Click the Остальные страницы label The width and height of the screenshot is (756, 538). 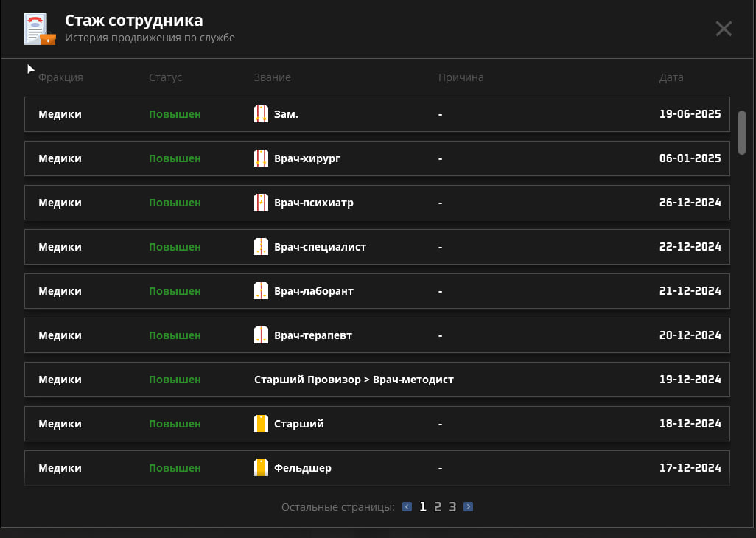pos(338,507)
